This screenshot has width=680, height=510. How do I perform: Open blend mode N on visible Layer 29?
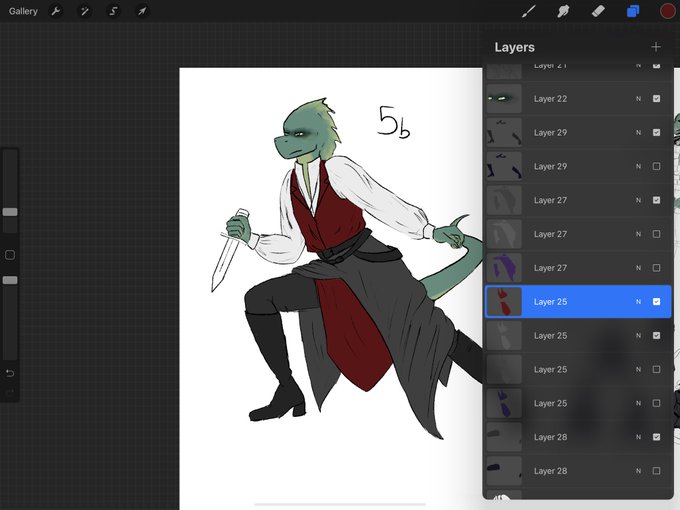(x=638, y=133)
